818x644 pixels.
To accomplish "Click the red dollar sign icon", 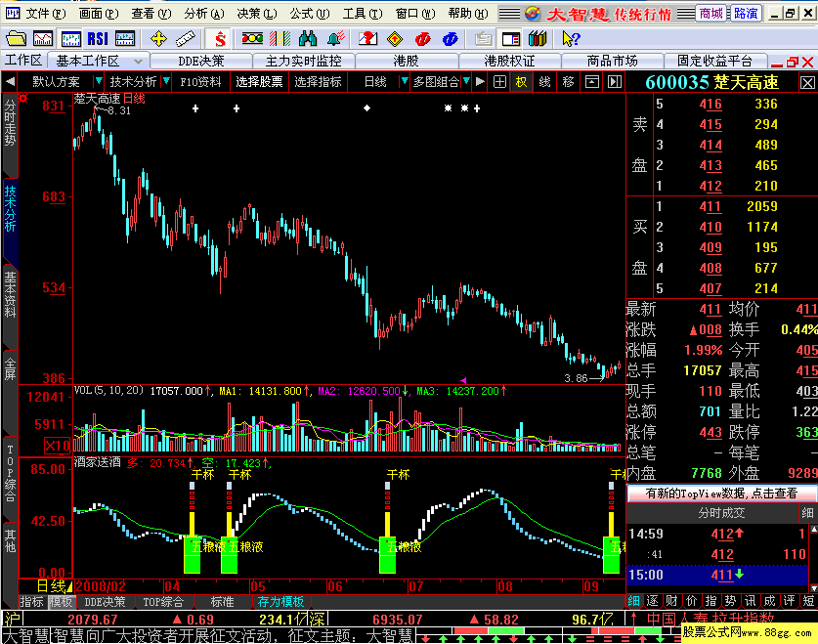I will click(220, 38).
